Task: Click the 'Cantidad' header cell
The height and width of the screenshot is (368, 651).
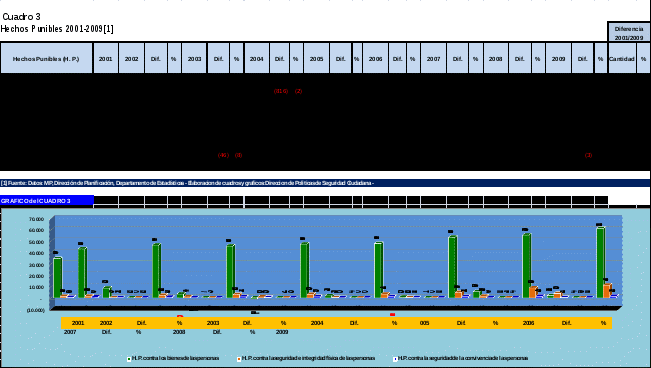Action: point(622,59)
